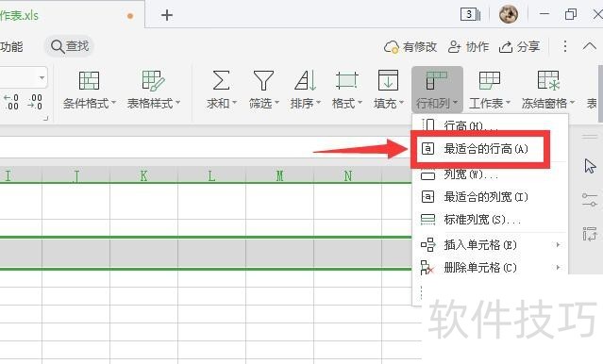
Task: Click the 查找 search field
Action: 70,46
